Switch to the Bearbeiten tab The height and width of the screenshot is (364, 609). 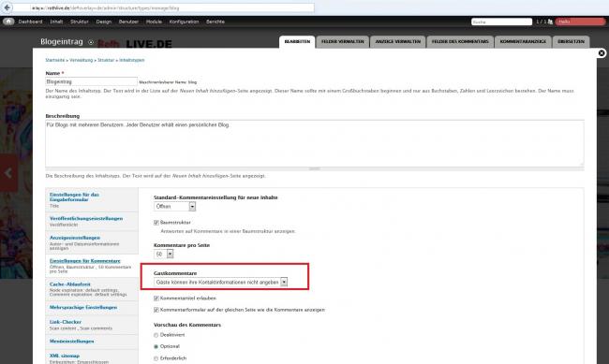(x=297, y=42)
